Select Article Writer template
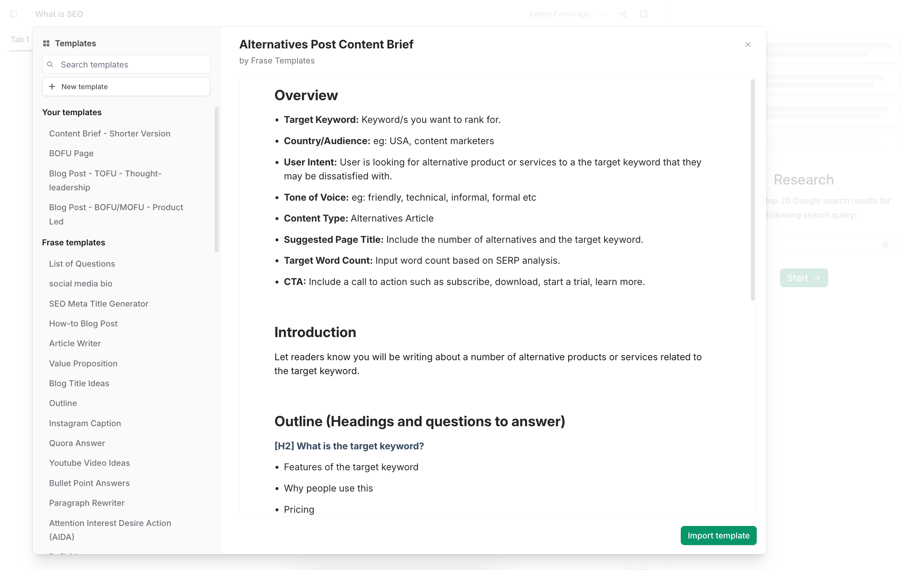Screen dimensions: 924x570 tap(74, 343)
